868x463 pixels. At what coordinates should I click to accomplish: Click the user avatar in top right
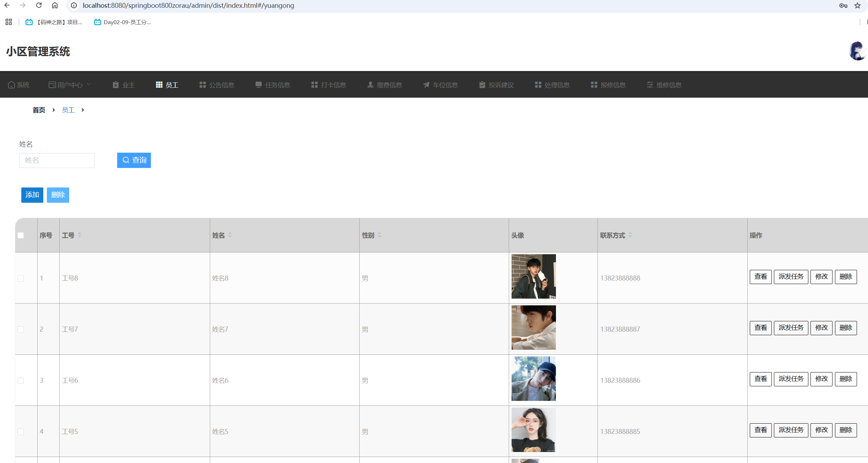click(857, 51)
